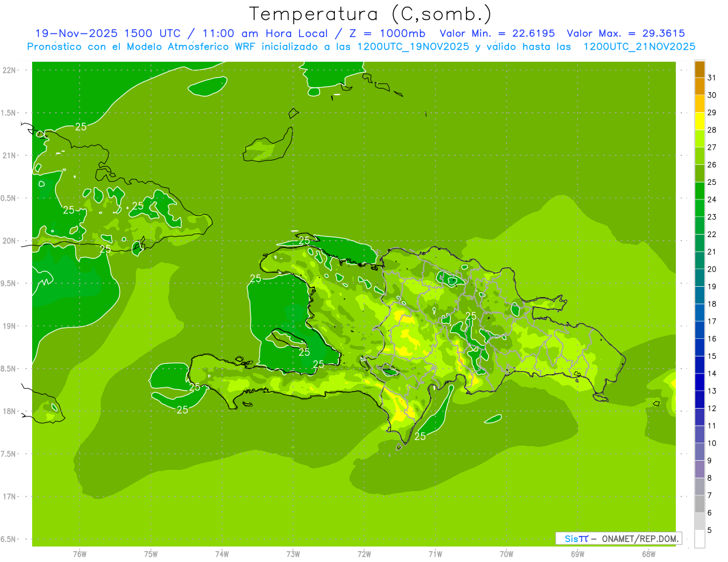Click the '19N' latitude label
The image size is (728, 562).
pyautogui.click(x=10, y=326)
